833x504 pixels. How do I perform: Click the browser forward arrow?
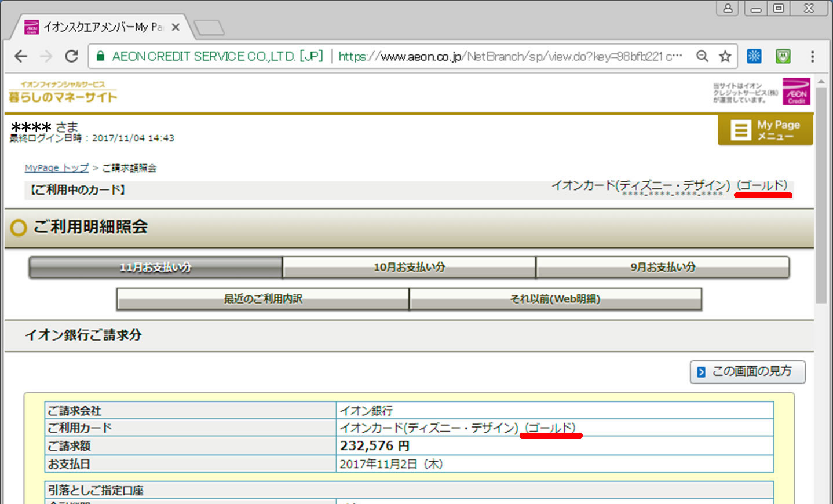coord(46,56)
